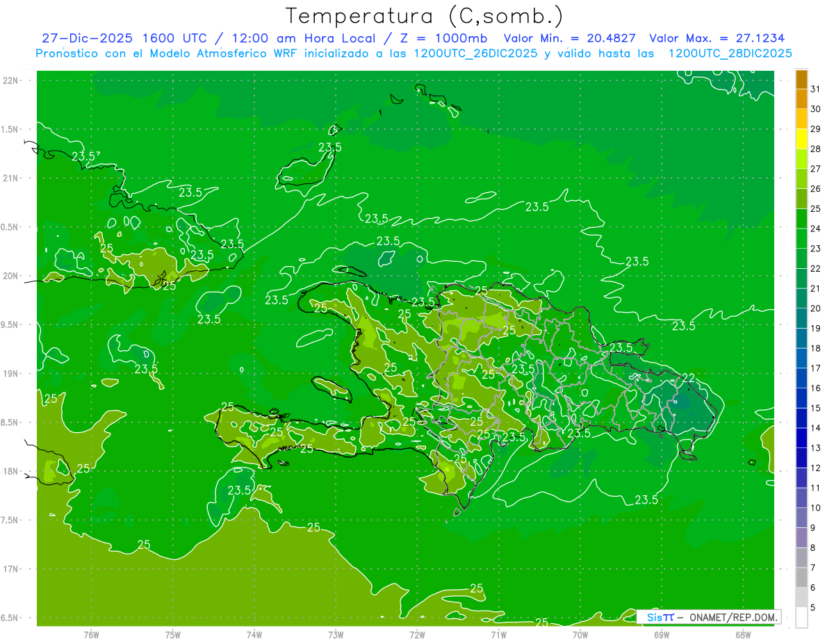Click the '19N' latitude axis label

click(x=10, y=374)
